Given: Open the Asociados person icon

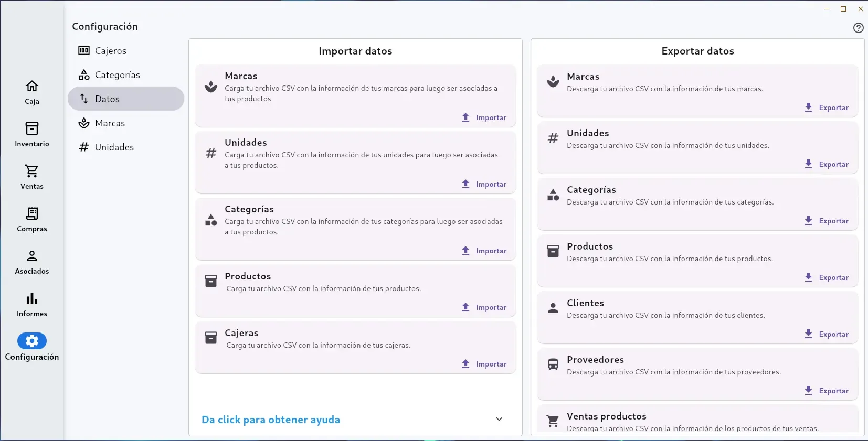Looking at the screenshot, I should [32, 256].
